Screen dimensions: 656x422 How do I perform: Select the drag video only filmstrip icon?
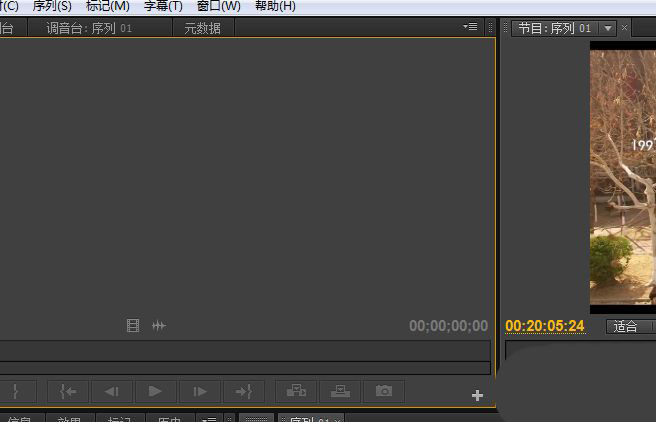(x=133, y=326)
